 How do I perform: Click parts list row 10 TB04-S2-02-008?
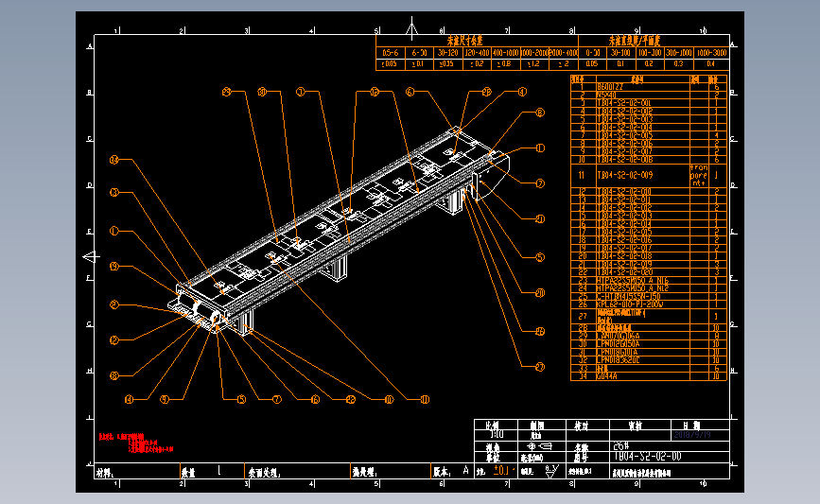(649, 160)
